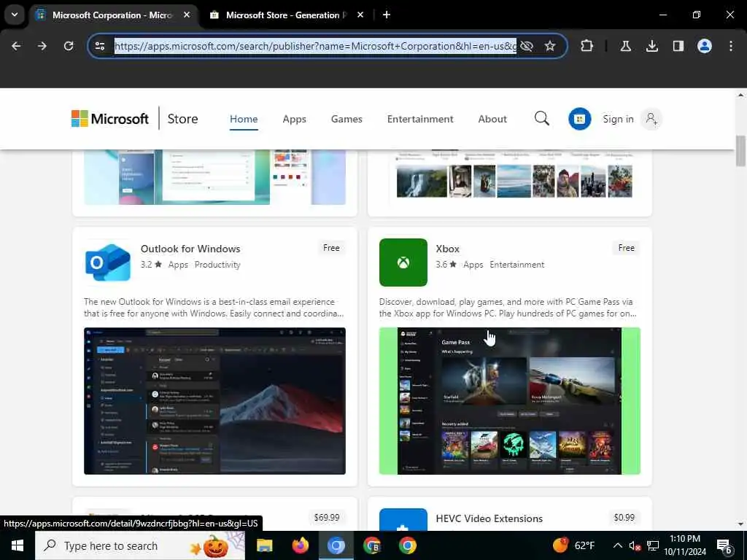
Task: Open the Outlook for Windows app icon
Action: click(x=108, y=262)
